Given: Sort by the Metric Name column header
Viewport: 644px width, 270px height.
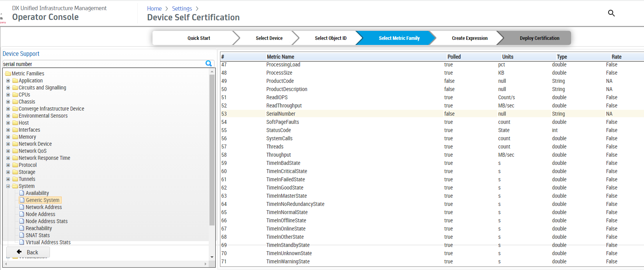Looking at the screenshot, I should pyautogui.click(x=280, y=57).
